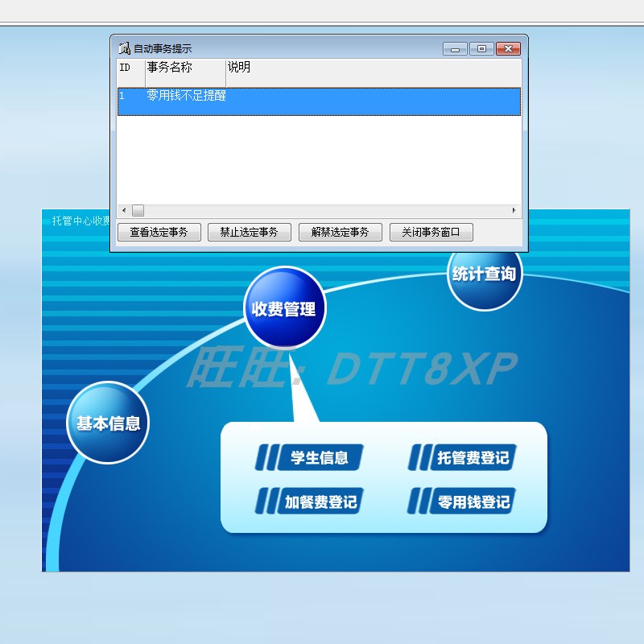The image size is (644, 644).
Task: Minimize the 自动事务提示 dialog
Action: 455,48
